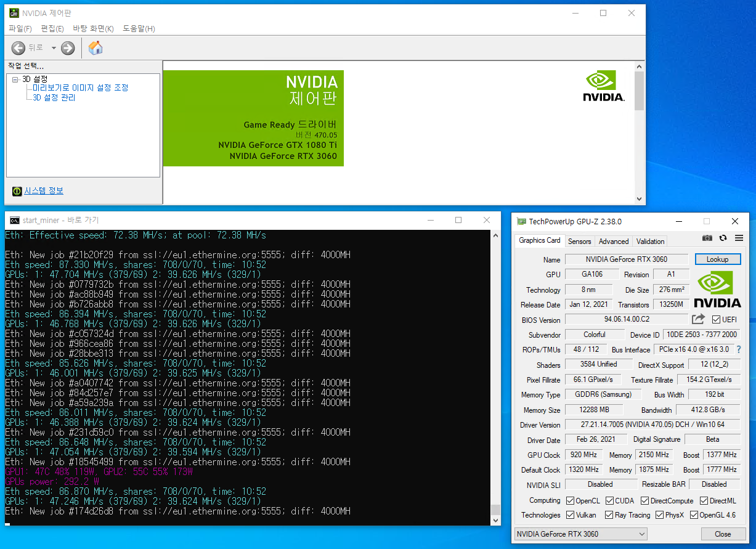Click the NVIDIA logo in Control Panel banner

point(604,87)
